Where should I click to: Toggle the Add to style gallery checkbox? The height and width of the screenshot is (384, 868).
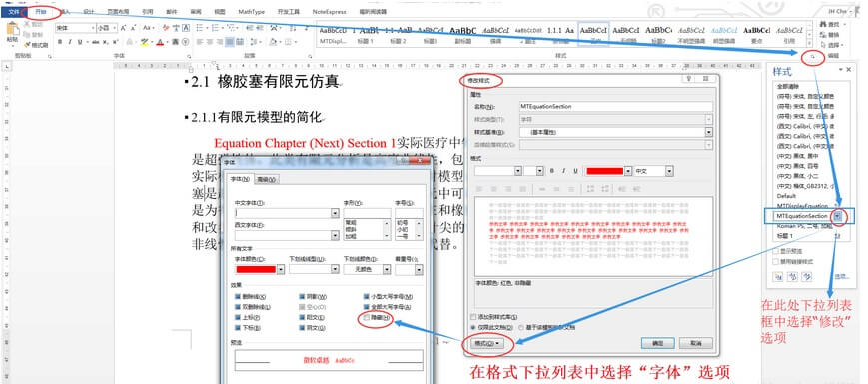472,317
